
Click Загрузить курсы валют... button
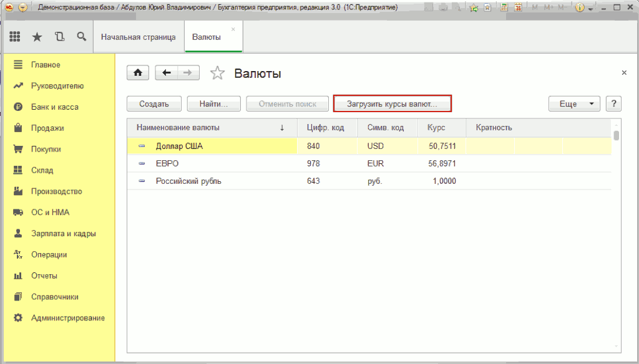point(392,104)
